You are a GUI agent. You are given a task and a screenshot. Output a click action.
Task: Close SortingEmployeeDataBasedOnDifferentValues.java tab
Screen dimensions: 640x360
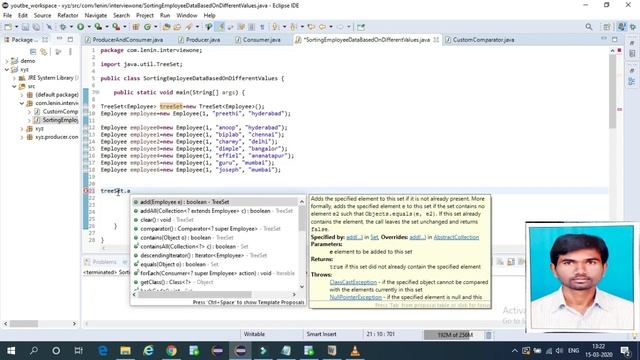[x=436, y=40]
